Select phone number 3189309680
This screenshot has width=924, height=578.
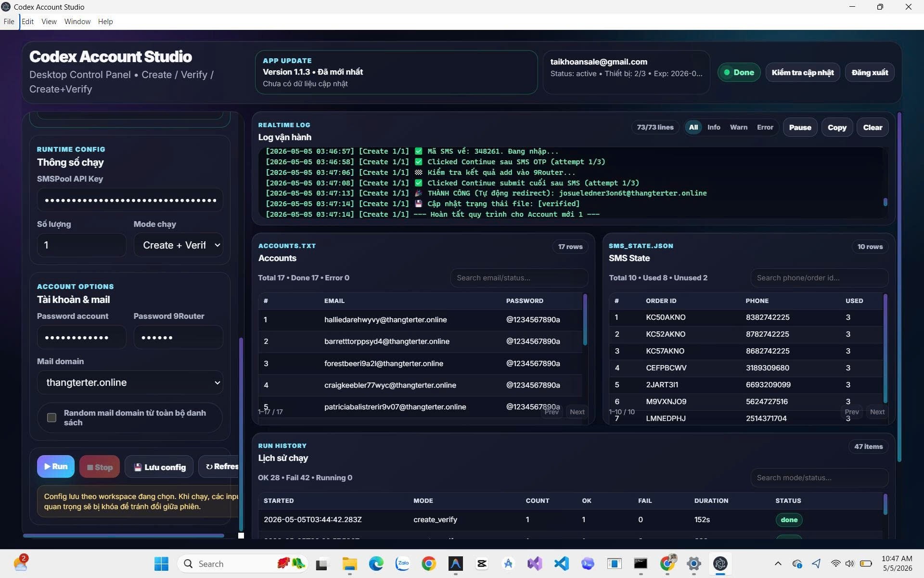tap(767, 368)
